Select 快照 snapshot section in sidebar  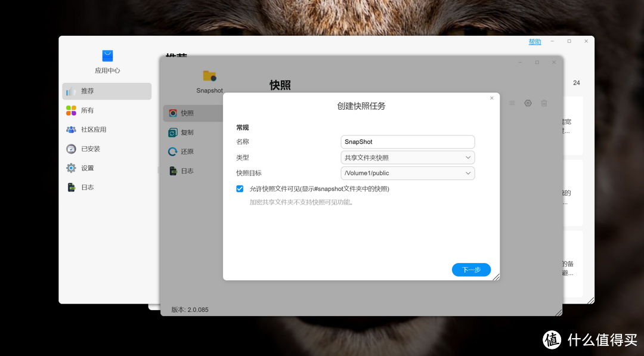(x=185, y=113)
